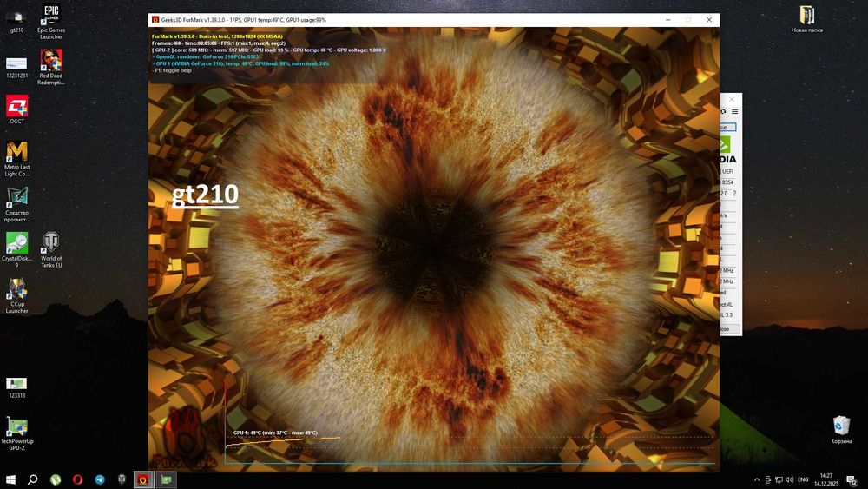Open the Windows Start menu

point(10,479)
